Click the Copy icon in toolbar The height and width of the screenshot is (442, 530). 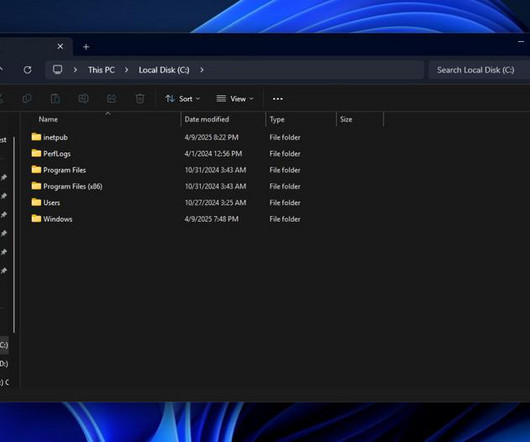(27, 99)
